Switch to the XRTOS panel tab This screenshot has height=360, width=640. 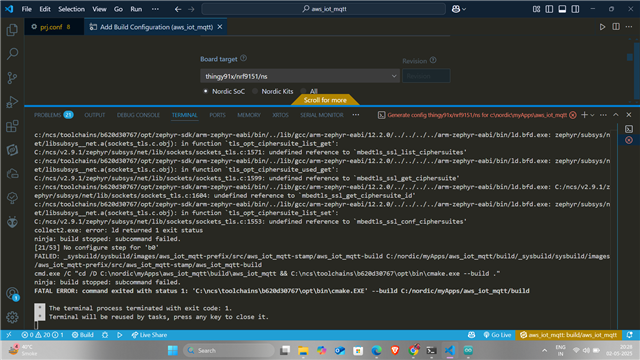(280, 115)
